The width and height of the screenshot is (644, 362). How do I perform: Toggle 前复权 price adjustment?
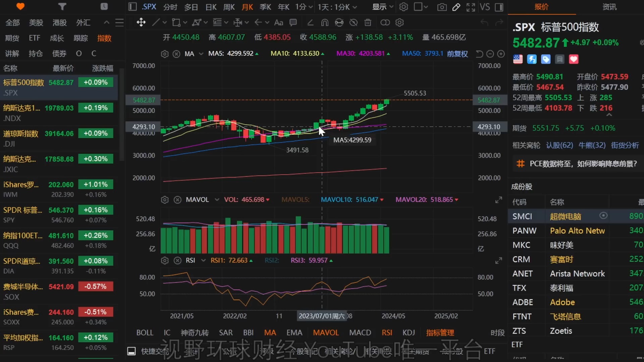click(457, 54)
